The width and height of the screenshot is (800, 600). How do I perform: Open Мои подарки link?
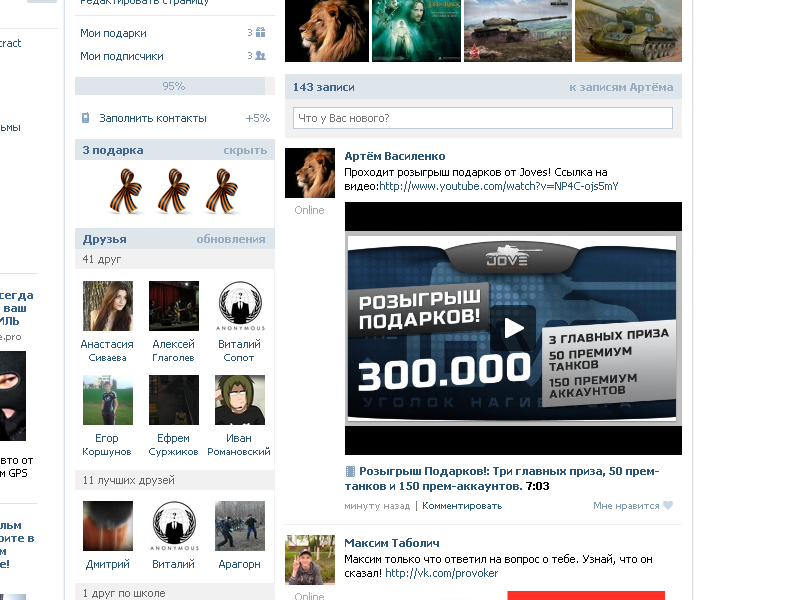pos(113,33)
